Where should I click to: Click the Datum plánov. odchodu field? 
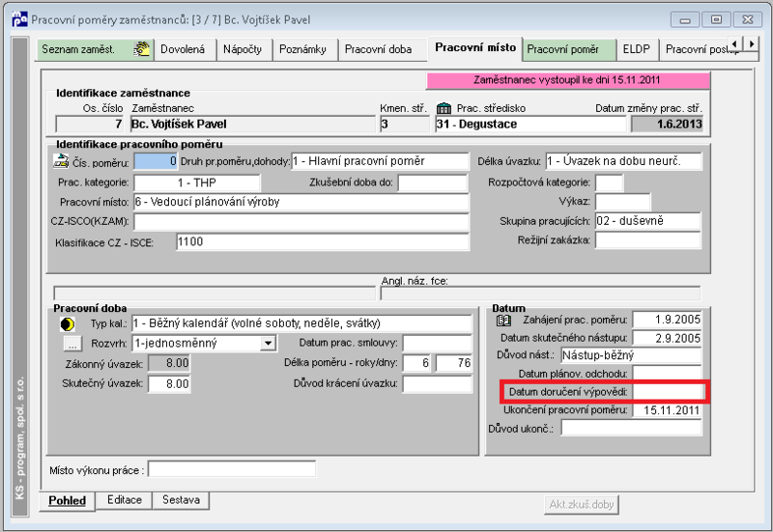pos(667,374)
